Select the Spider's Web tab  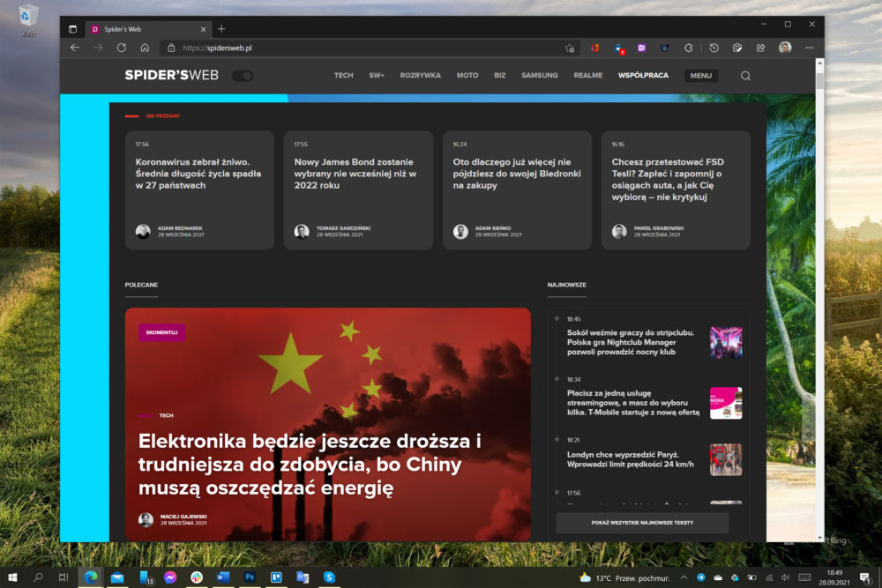pos(147,29)
